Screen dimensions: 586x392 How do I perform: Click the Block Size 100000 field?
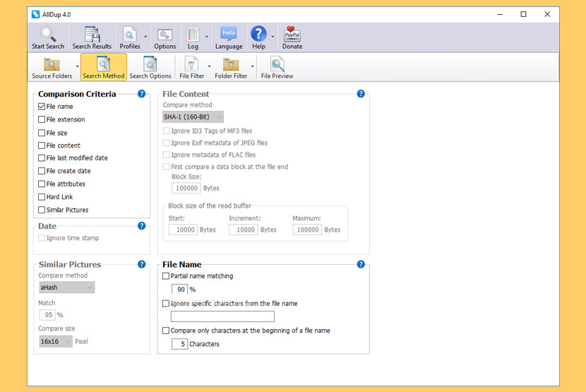pyautogui.click(x=186, y=188)
